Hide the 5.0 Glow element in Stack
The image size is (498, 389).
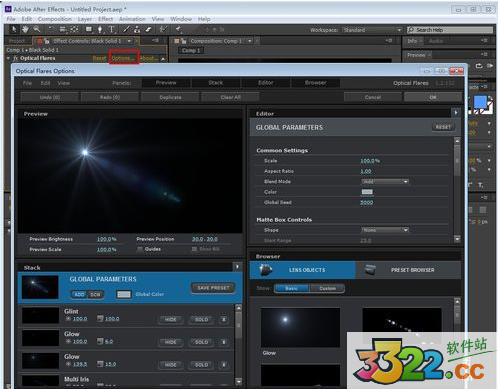pos(170,342)
